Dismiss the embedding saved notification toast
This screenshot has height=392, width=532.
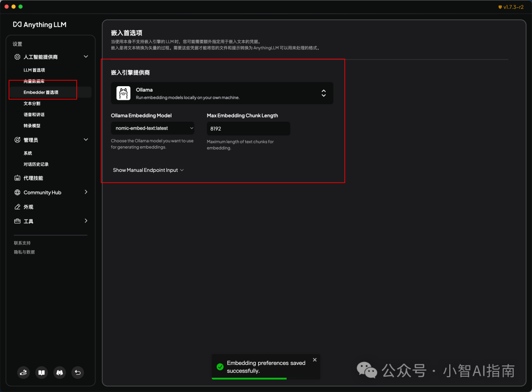pyautogui.click(x=315, y=360)
